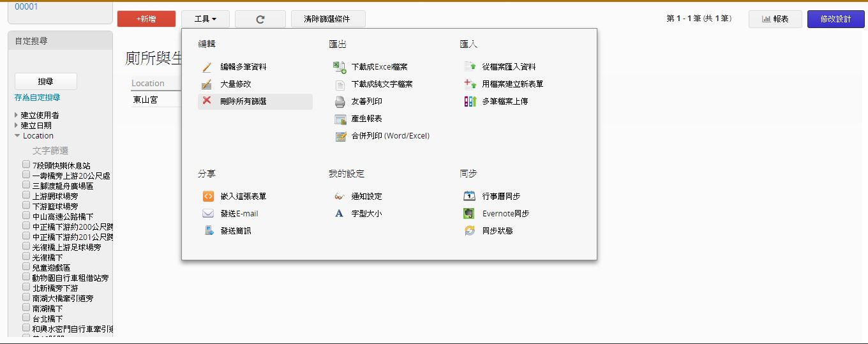Enable the 中山高速公路橋下 checkbox
868x344 pixels.
pyautogui.click(x=26, y=216)
